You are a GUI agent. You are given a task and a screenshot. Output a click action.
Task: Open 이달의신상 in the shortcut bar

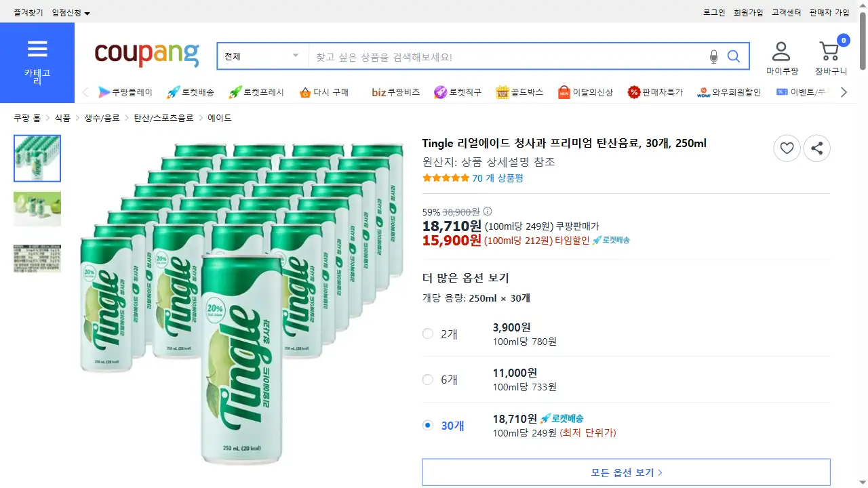tap(585, 92)
